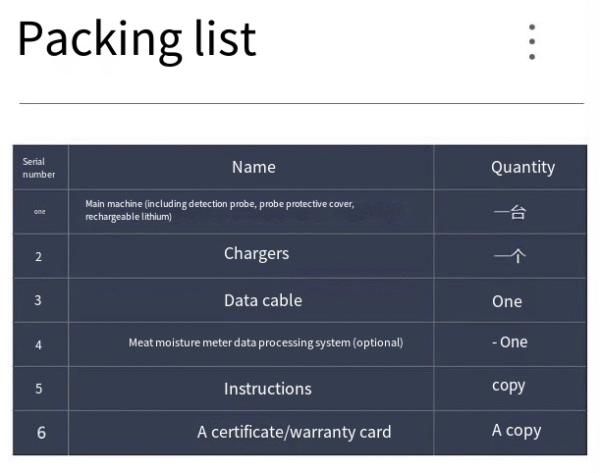Select the Data cable name cell
600x473 pixels.
[x=262, y=300]
